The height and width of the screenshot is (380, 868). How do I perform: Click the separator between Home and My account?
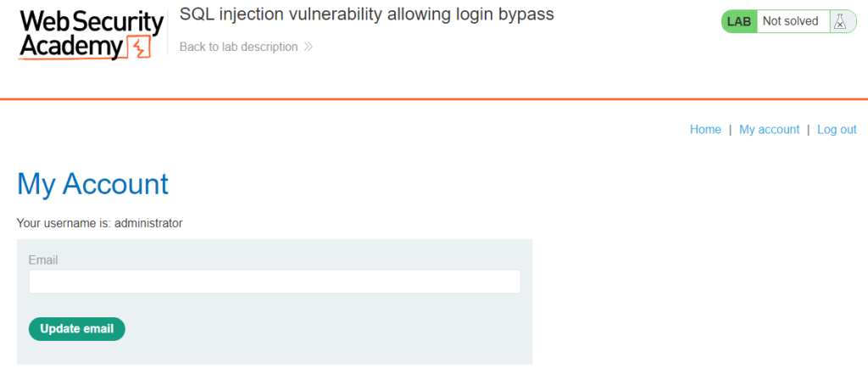pos(731,130)
